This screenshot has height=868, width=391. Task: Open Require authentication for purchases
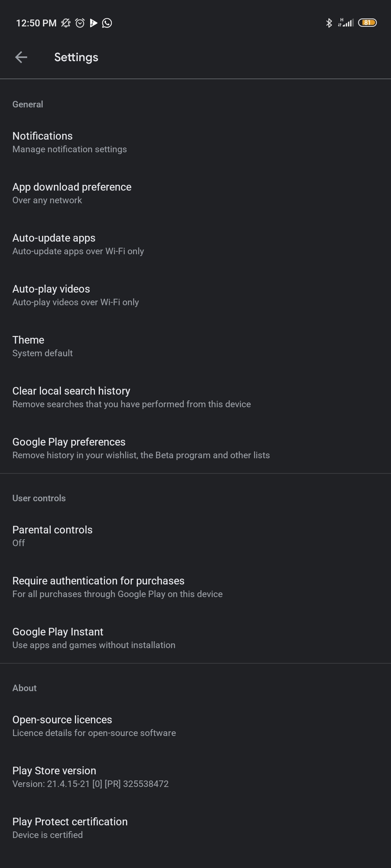pyautogui.click(x=195, y=587)
